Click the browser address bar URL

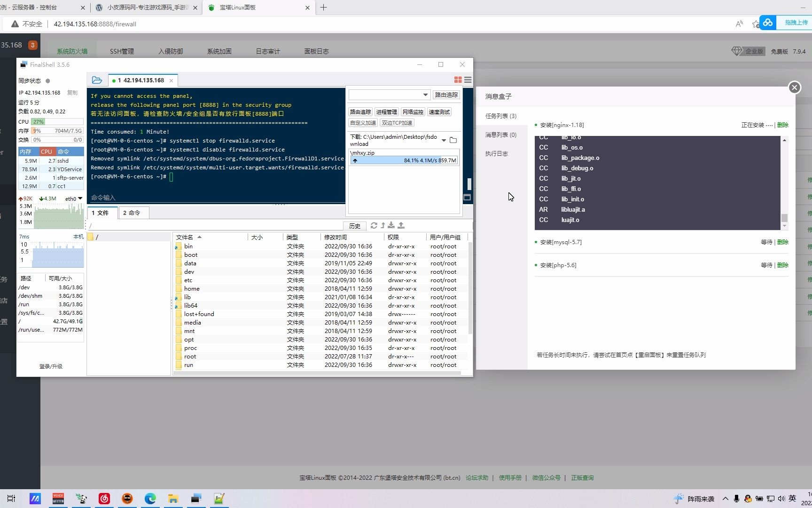pyautogui.click(x=95, y=24)
